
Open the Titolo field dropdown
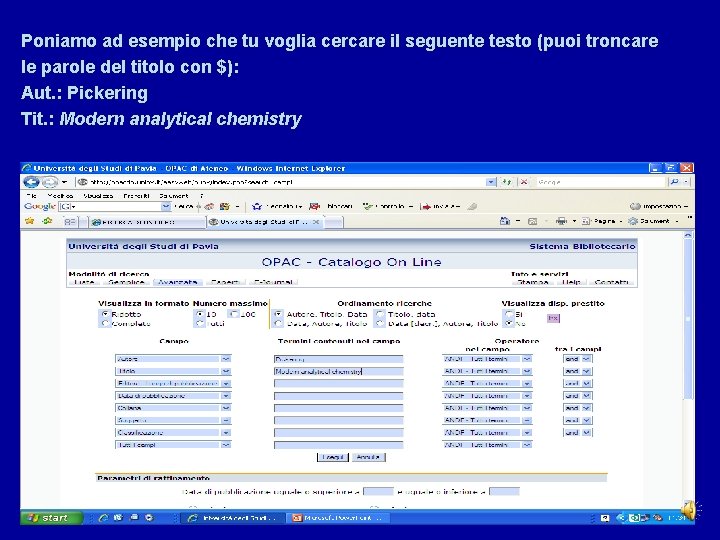click(173, 371)
